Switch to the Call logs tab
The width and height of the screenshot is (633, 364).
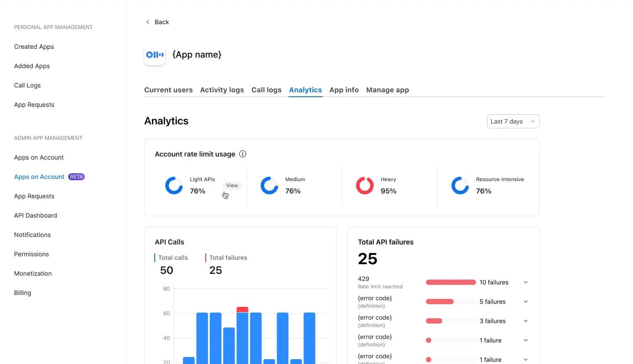point(266,90)
